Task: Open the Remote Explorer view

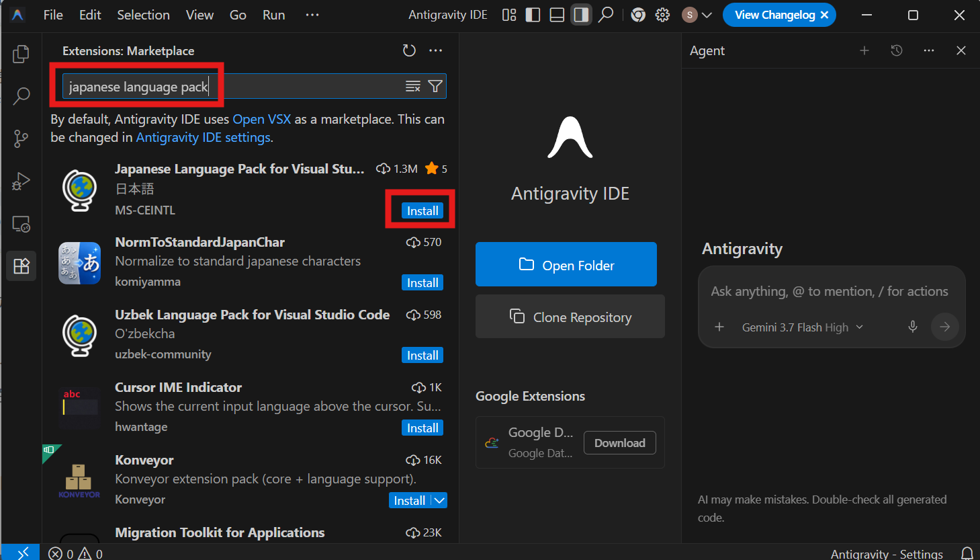Action: pos(21,224)
